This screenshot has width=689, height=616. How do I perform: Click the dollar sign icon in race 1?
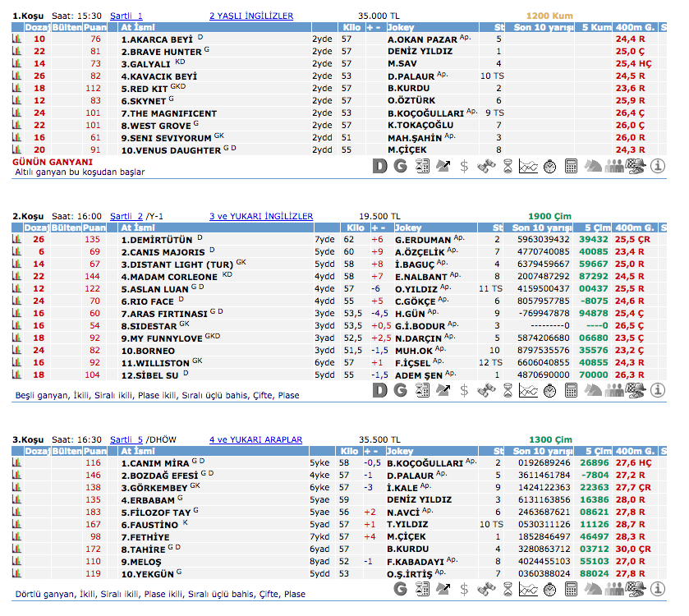[x=464, y=166]
